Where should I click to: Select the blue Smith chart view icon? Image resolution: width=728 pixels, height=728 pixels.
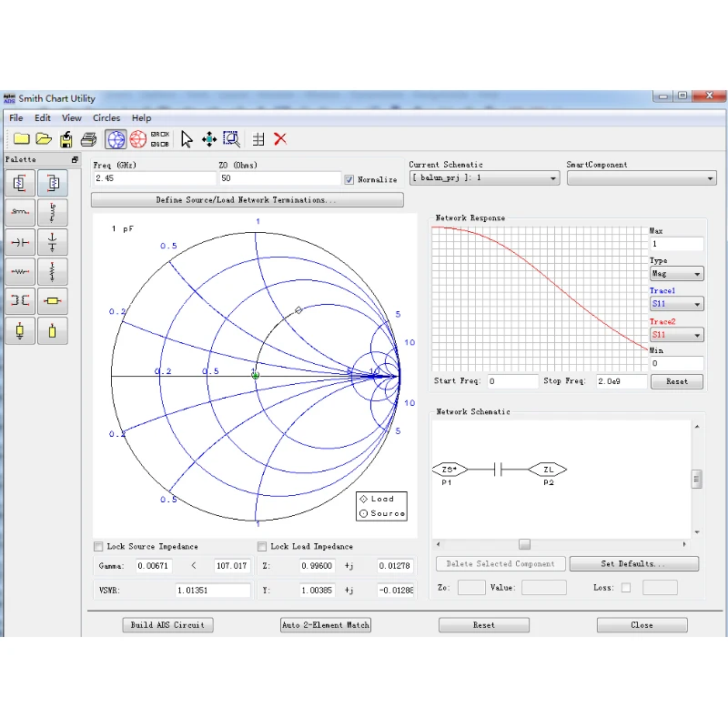coord(116,139)
